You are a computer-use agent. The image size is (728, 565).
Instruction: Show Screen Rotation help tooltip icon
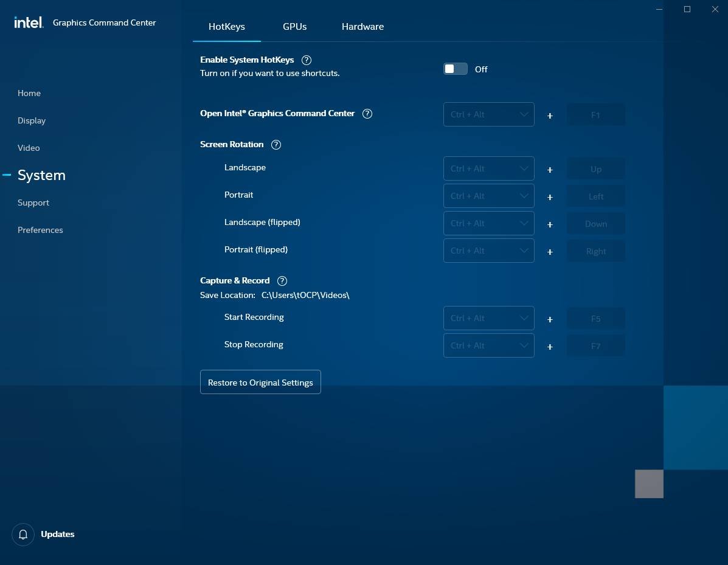pos(276,145)
